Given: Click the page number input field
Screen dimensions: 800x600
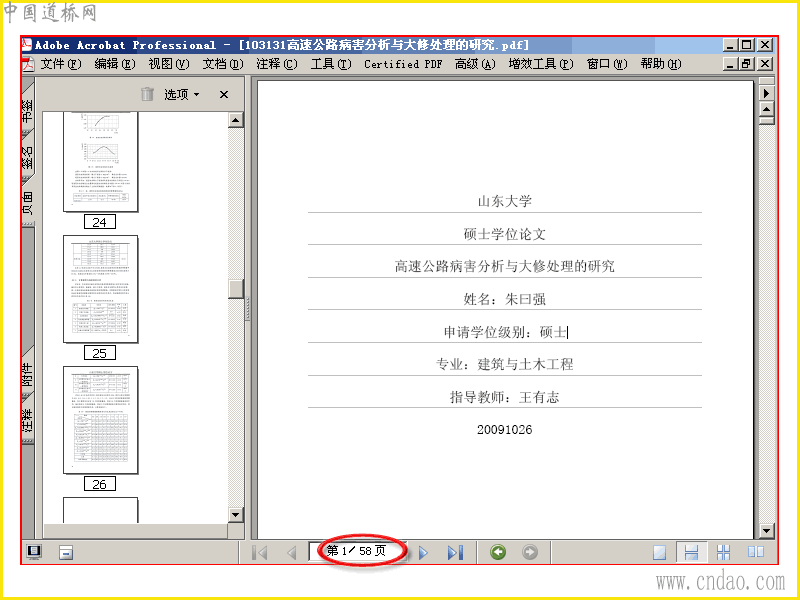Looking at the screenshot, I should click(357, 552).
